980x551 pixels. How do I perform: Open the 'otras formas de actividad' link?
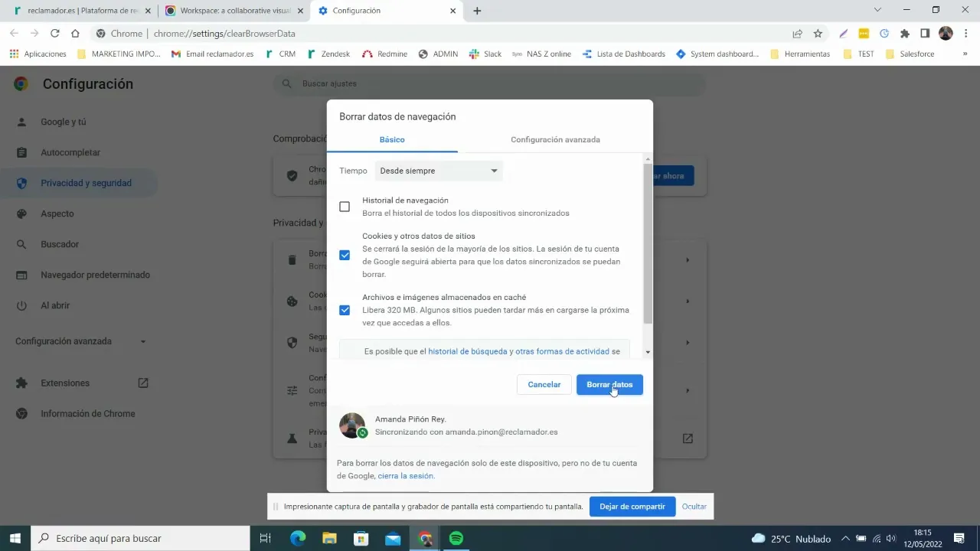coord(562,351)
